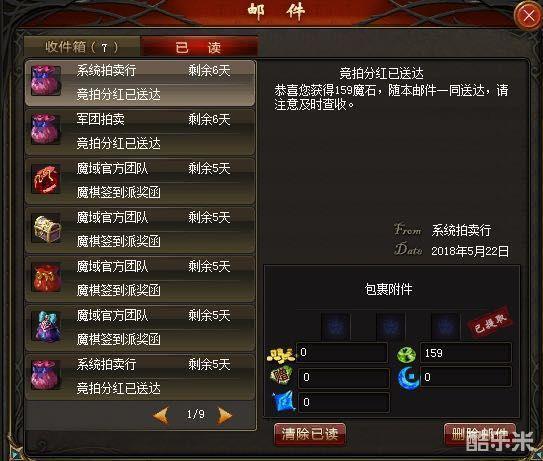Open last 系统拍卖行 mail with 剩余5天
Screen dimensions: 543x461
point(140,377)
